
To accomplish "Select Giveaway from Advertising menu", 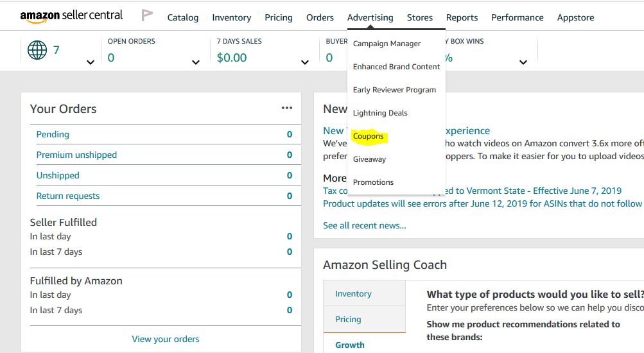I will [369, 159].
